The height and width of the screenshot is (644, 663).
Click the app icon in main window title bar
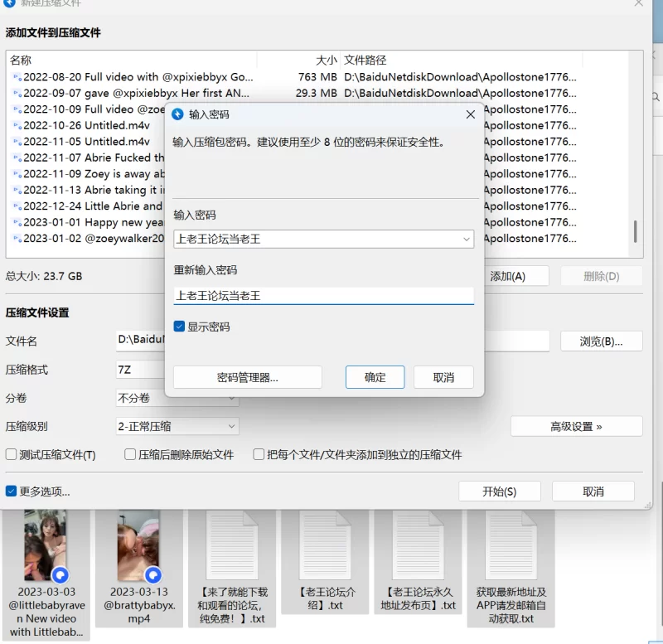10,3
